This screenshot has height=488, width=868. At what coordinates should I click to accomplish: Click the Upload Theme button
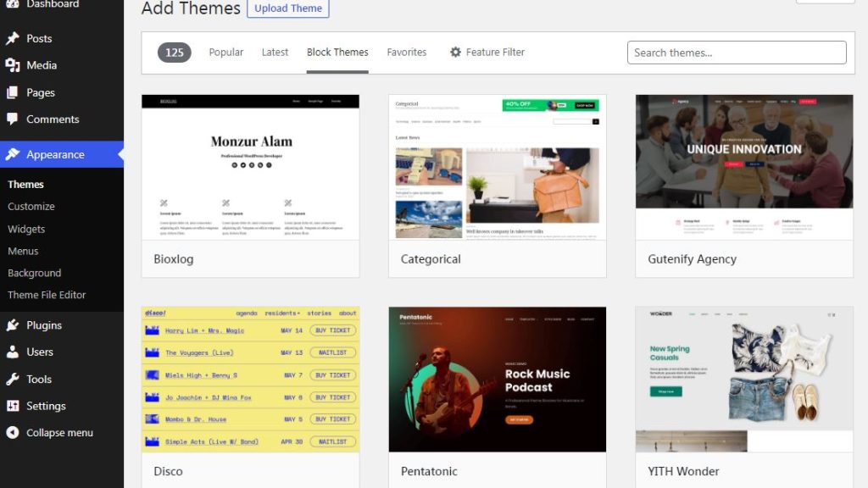click(x=288, y=8)
